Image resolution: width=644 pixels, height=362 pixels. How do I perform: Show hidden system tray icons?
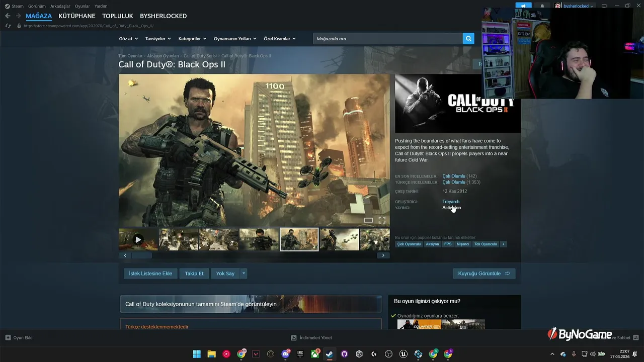coord(552,354)
